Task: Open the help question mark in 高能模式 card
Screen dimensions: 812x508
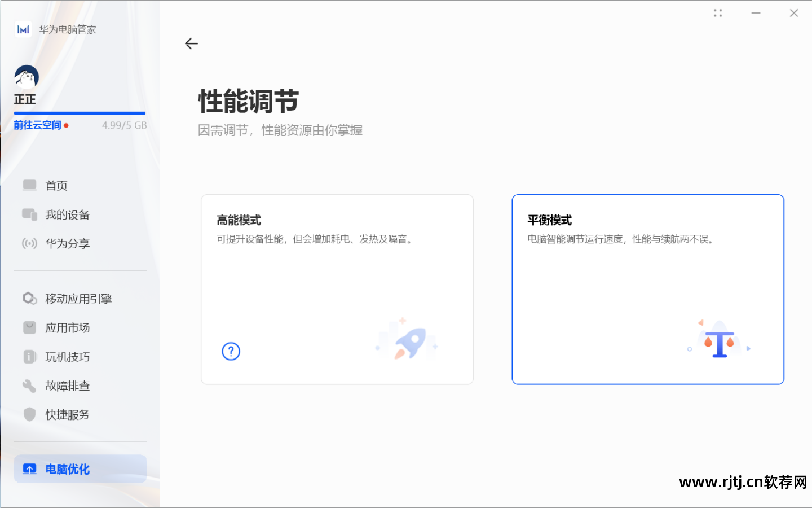Action: (231, 351)
